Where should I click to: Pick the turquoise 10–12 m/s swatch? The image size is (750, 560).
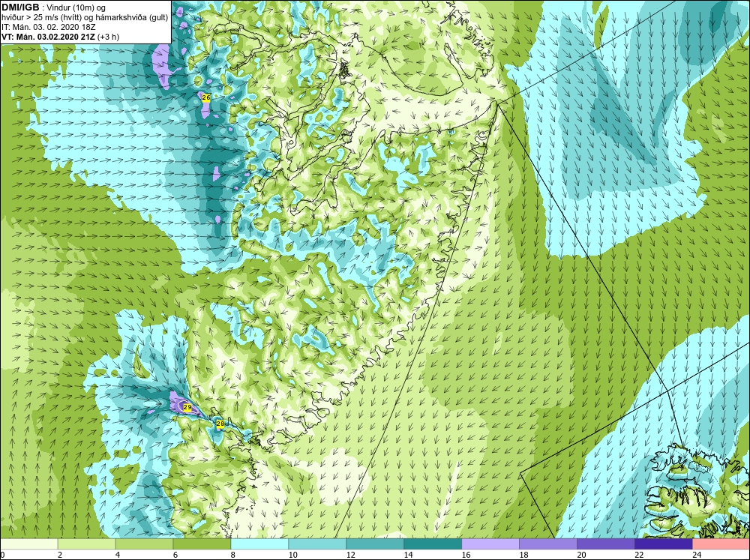click(x=317, y=544)
